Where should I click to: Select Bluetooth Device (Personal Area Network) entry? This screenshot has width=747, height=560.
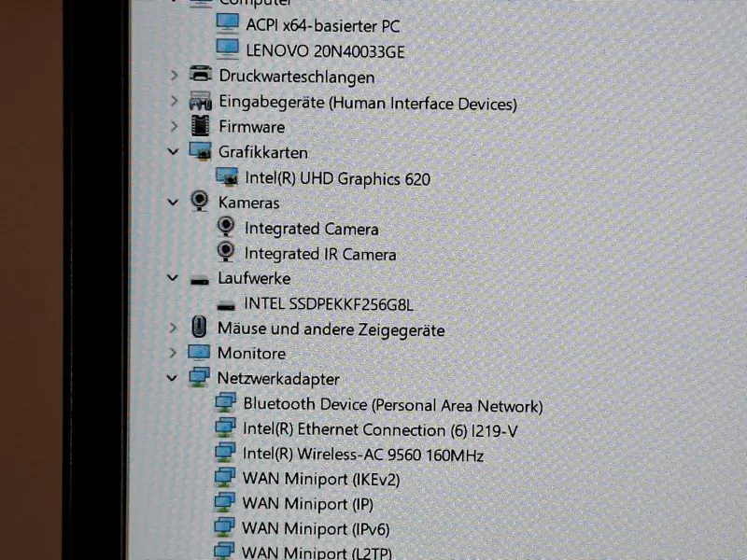(x=393, y=405)
